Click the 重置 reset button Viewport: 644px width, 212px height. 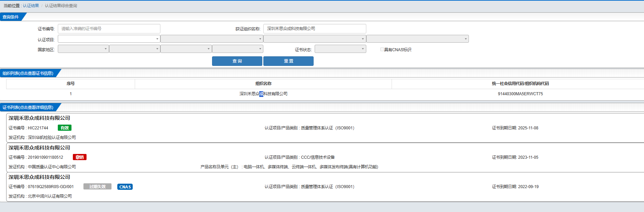(288, 61)
